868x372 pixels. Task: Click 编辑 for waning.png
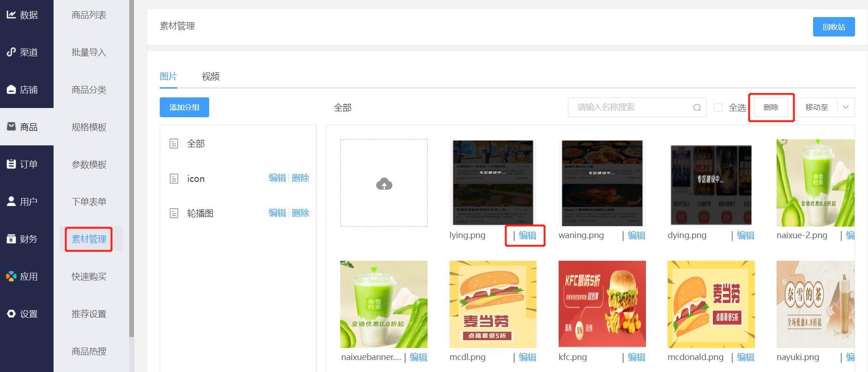[x=636, y=235]
